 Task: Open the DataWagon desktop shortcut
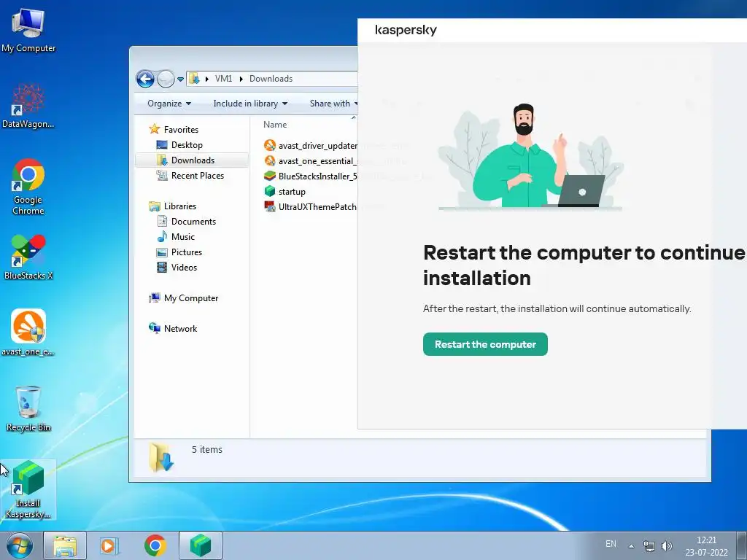pos(28,106)
